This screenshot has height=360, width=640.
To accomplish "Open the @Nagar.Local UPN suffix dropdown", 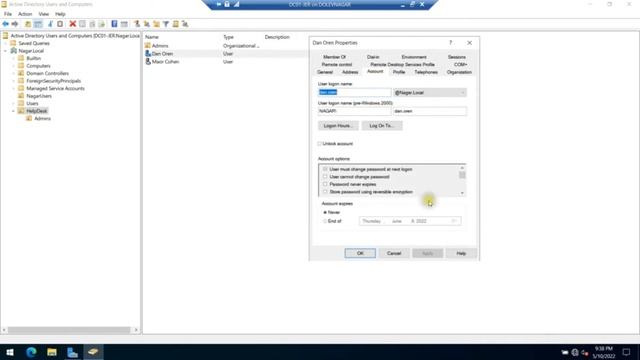I will 429,93.
